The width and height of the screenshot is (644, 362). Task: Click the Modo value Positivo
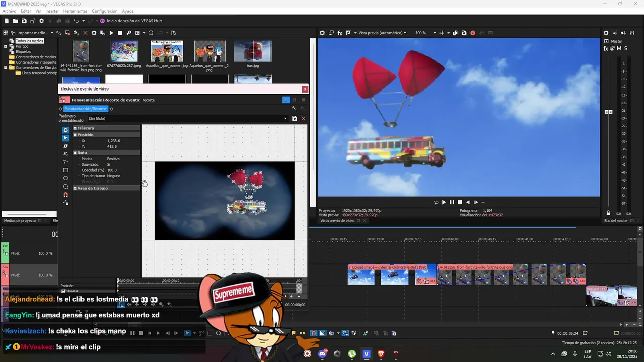pyautogui.click(x=113, y=159)
